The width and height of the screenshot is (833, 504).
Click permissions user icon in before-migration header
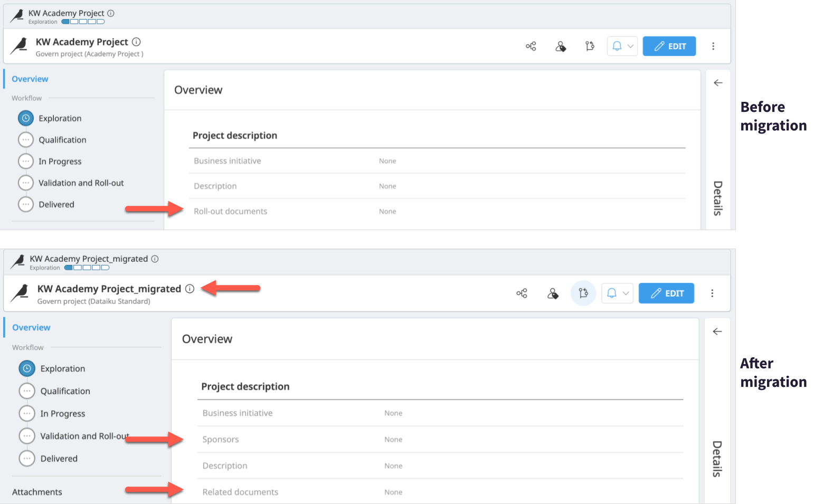561,46
